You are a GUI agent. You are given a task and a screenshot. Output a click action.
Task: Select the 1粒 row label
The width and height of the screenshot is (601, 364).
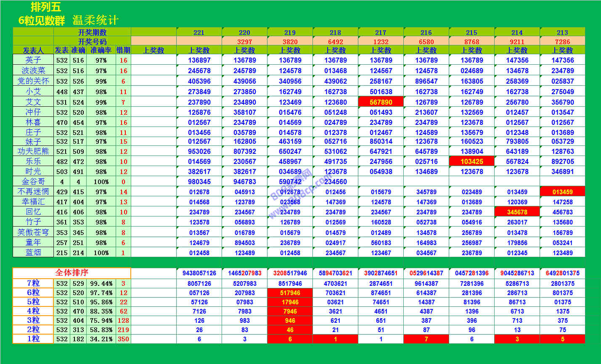click(x=33, y=339)
